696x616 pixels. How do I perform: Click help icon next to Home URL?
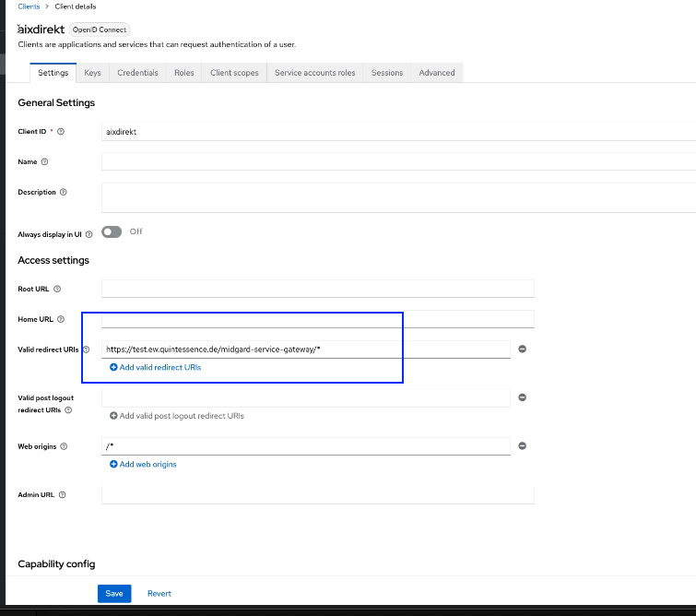pos(61,320)
